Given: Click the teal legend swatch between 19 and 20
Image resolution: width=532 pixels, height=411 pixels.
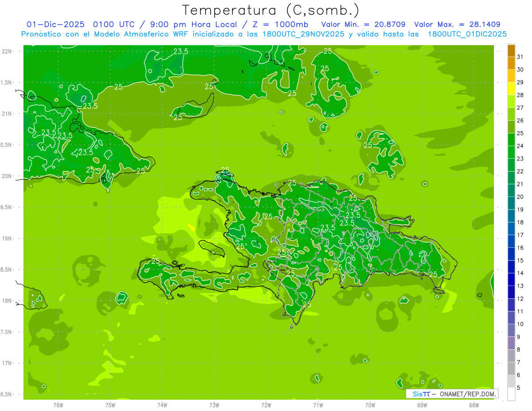Looking at the screenshot, I should tap(511, 203).
